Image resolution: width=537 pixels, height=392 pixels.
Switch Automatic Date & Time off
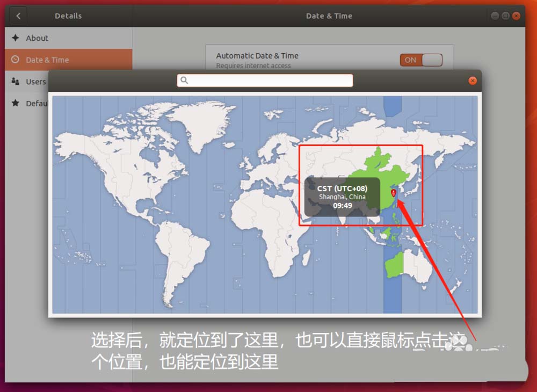(421, 60)
